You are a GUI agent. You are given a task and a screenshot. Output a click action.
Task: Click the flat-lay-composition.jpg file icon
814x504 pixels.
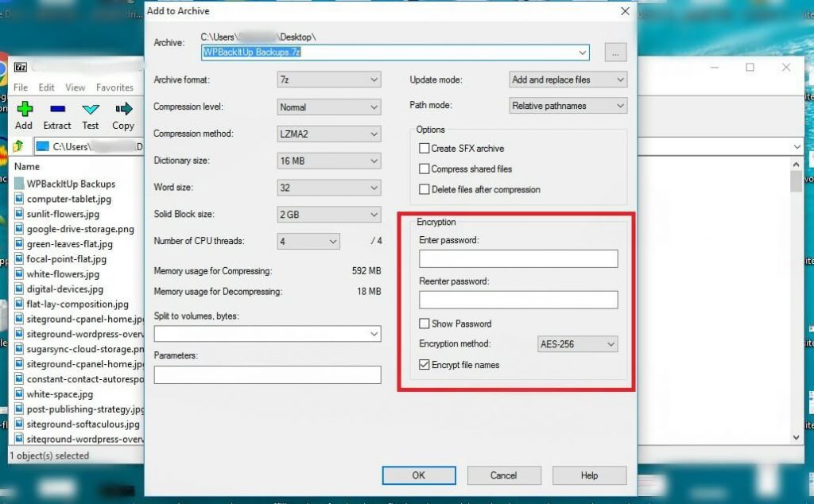(x=19, y=304)
